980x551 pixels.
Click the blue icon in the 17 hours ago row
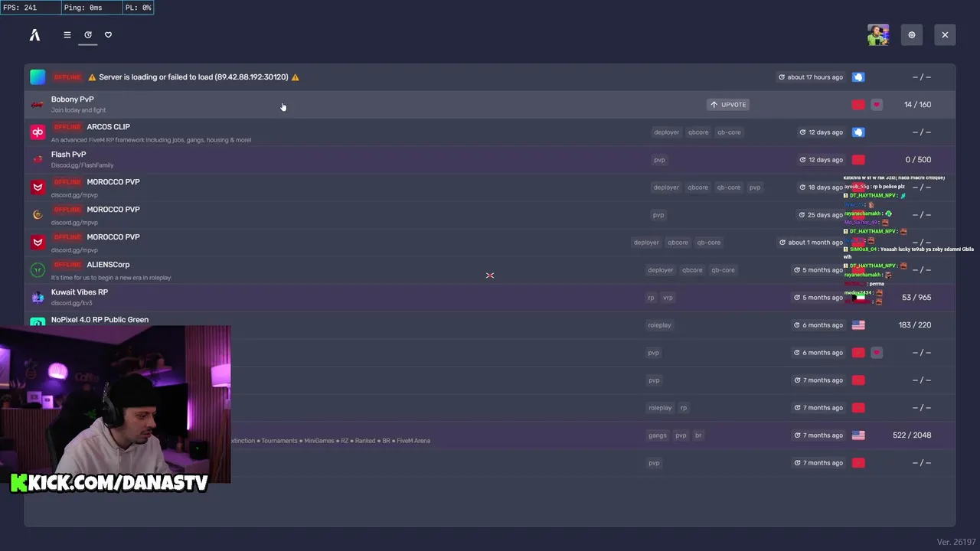(858, 77)
